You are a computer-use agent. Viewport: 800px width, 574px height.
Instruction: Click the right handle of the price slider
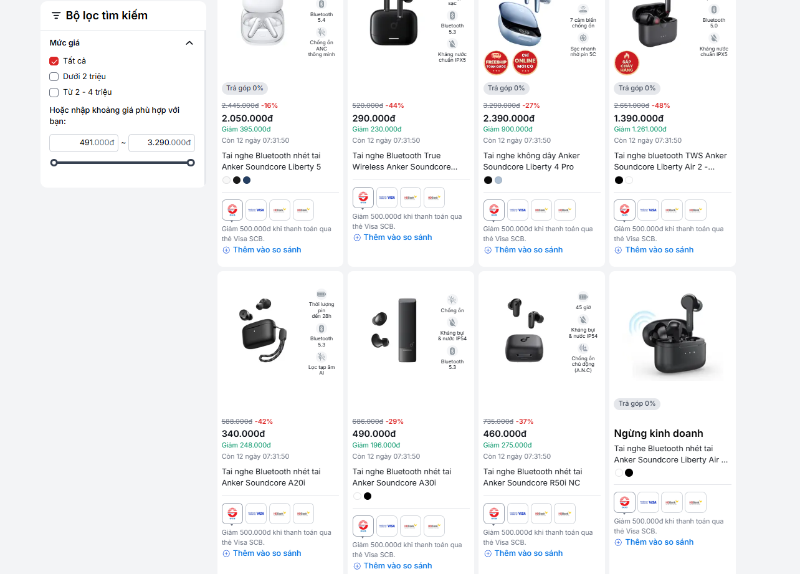point(191,163)
